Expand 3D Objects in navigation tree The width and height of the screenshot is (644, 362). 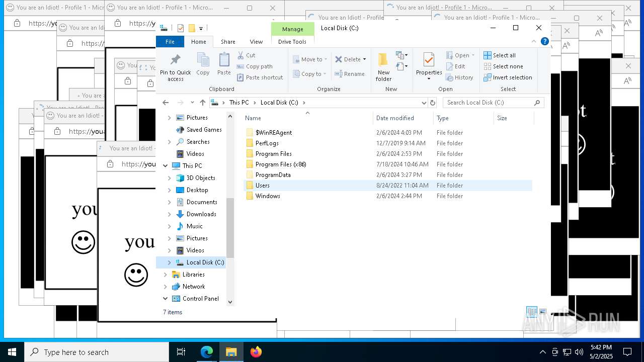(170, 178)
